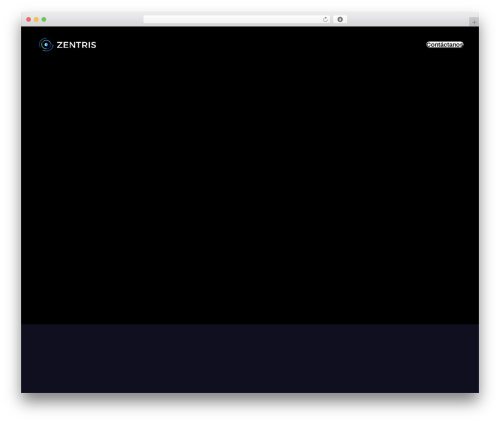Click the empty gray browser toolbar area
This screenshot has width=500, height=423.
tap(93, 19)
